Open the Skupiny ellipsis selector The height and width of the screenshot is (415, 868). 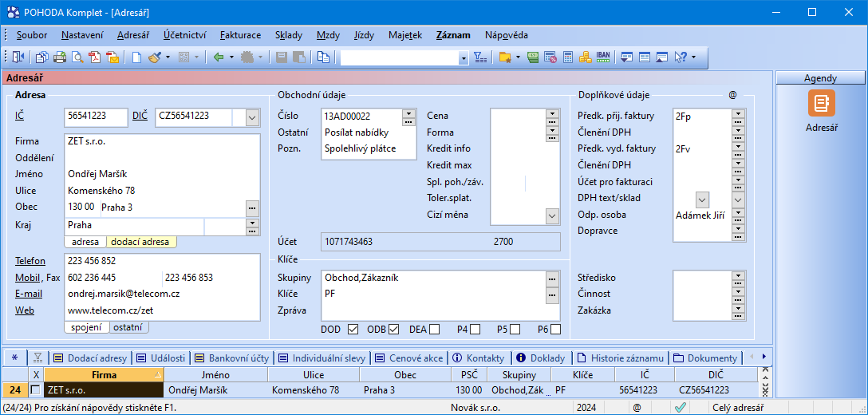(x=552, y=279)
